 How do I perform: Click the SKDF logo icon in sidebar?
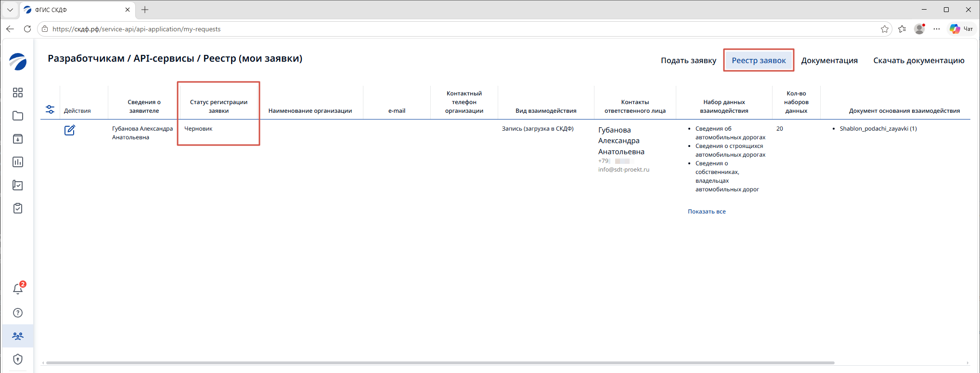click(x=18, y=62)
